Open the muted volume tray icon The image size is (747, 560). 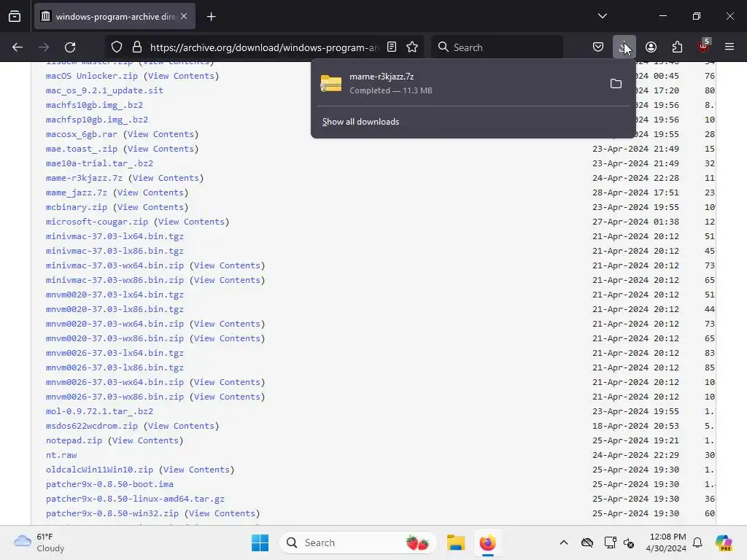pos(629,542)
